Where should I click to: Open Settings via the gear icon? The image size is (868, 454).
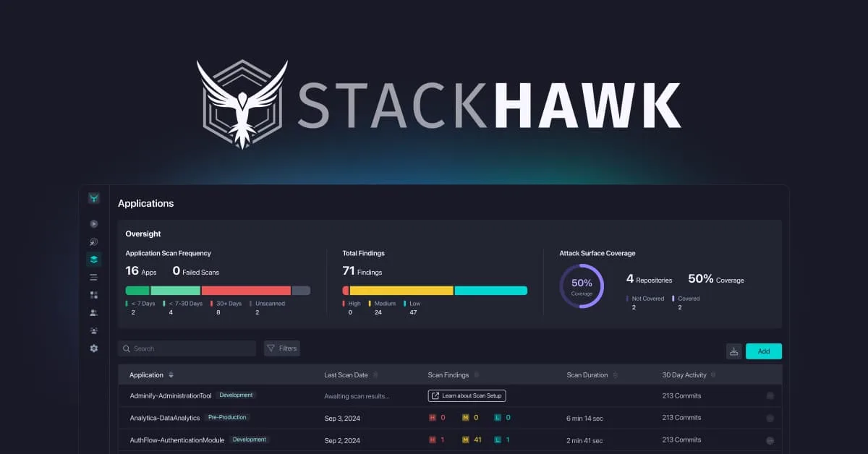(93, 348)
